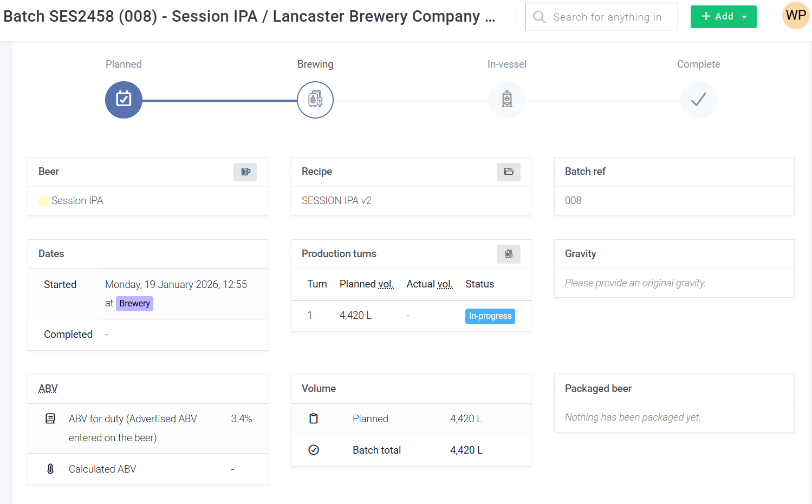Select the Brewing stage icon

click(315, 100)
